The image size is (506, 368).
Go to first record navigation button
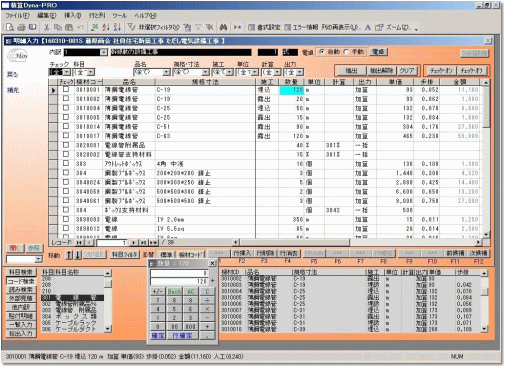[79, 243]
